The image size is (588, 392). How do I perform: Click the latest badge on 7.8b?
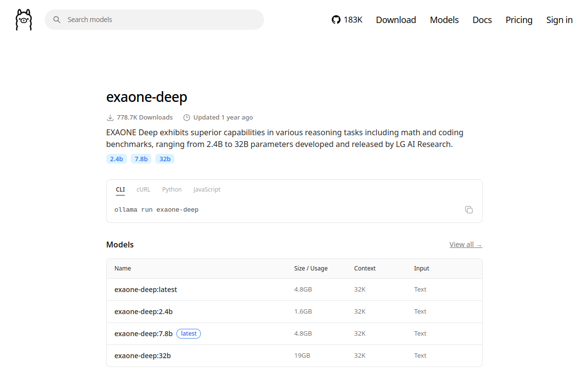coord(189,334)
